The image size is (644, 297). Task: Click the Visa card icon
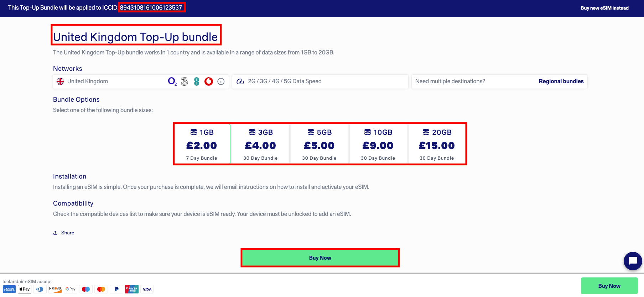pyautogui.click(x=147, y=289)
